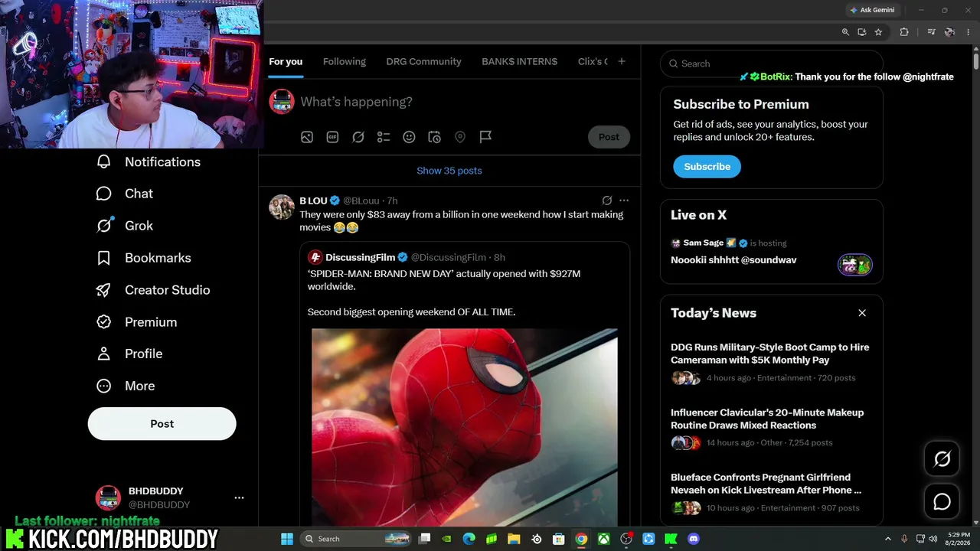
Task: Click the Chrome zoom magnifier icon
Action: [845, 32]
